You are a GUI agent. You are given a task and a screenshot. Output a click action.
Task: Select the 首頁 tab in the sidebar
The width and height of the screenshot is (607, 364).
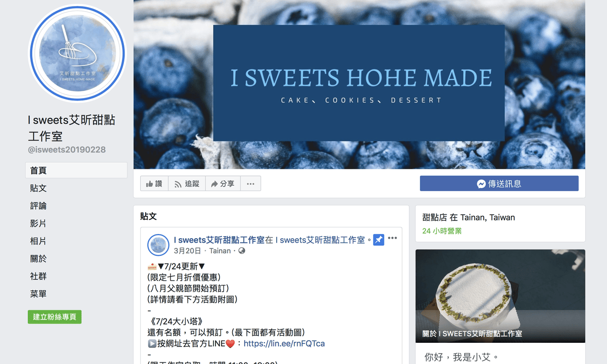click(76, 170)
